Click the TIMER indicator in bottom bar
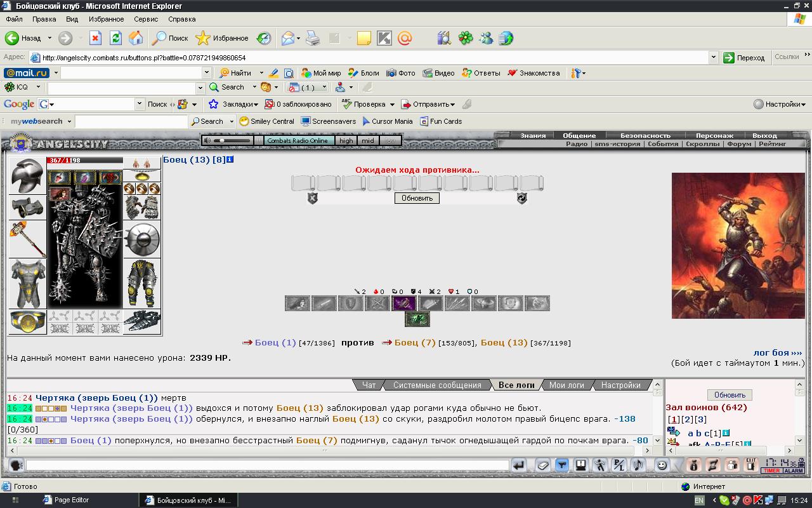Image resolution: width=812 pixels, height=508 pixels. click(x=772, y=471)
